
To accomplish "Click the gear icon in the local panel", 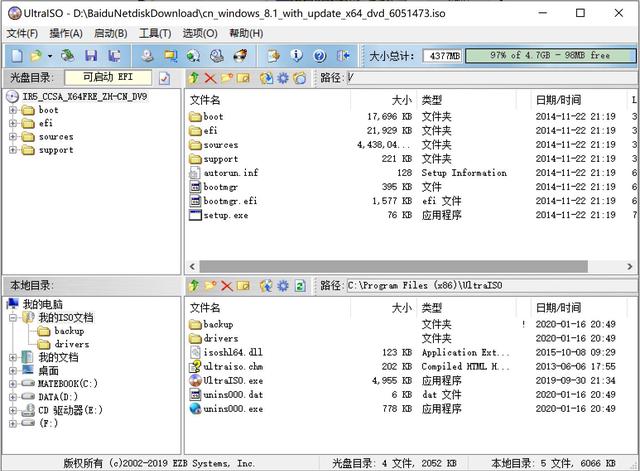I will click(x=283, y=285).
